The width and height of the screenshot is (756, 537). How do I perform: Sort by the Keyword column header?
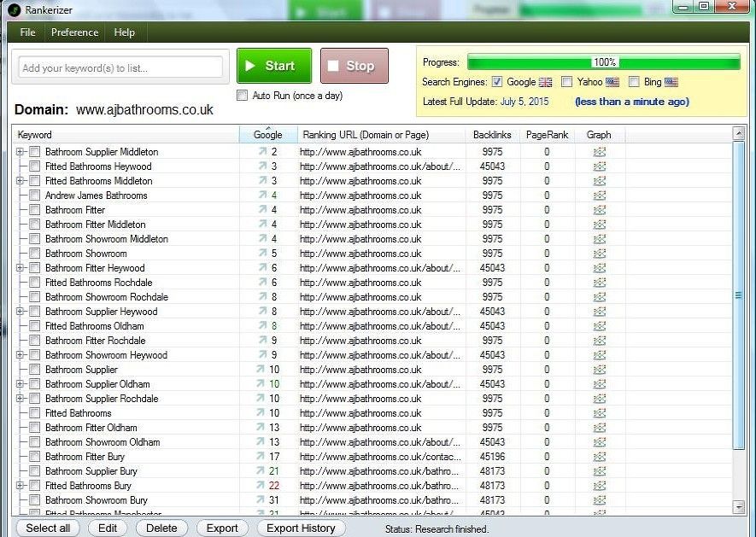[x=126, y=135]
